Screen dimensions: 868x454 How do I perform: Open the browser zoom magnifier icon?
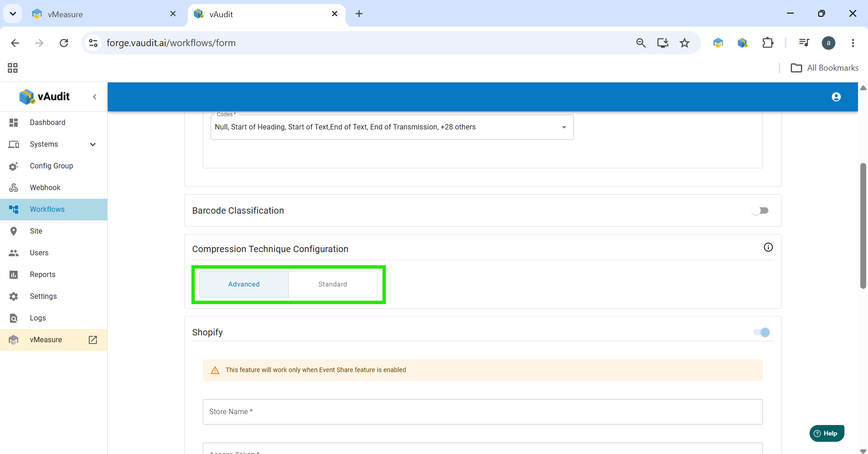point(641,43)
